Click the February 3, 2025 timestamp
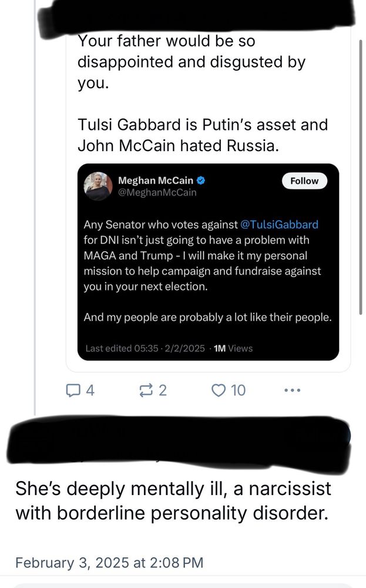The image size is (366, 588). click(x=109, y=562)
